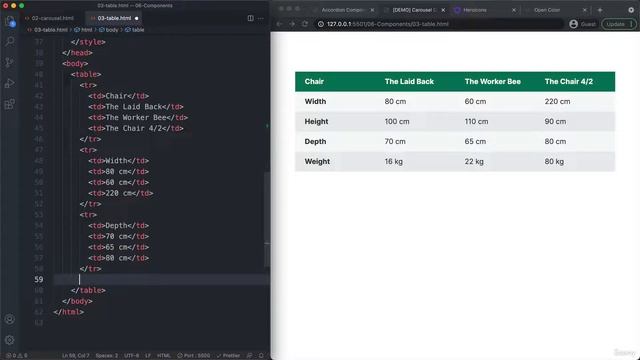The width and height of the screenshot is (640, 360).
Task: Click 'The Laid Back' table header
Action: pyautogui.click(x=409, y=82)
